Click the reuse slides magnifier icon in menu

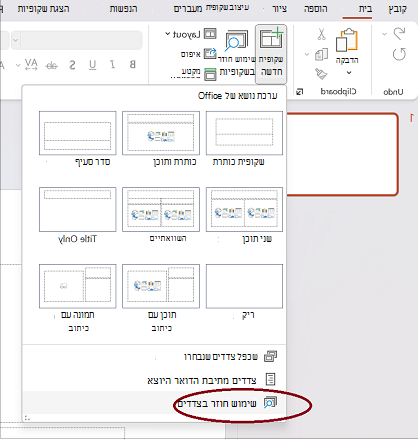tap(270, 403)
